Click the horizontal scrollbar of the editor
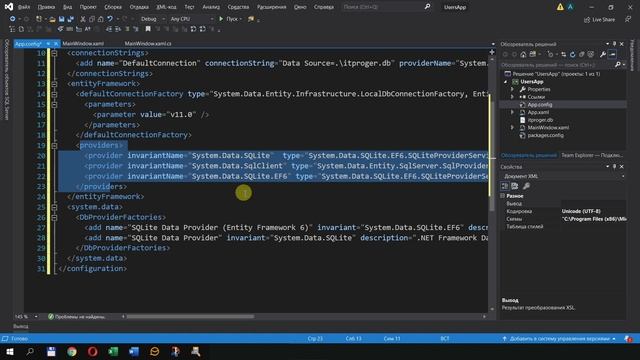Screen dimensions: 640x360 [190, 316]
